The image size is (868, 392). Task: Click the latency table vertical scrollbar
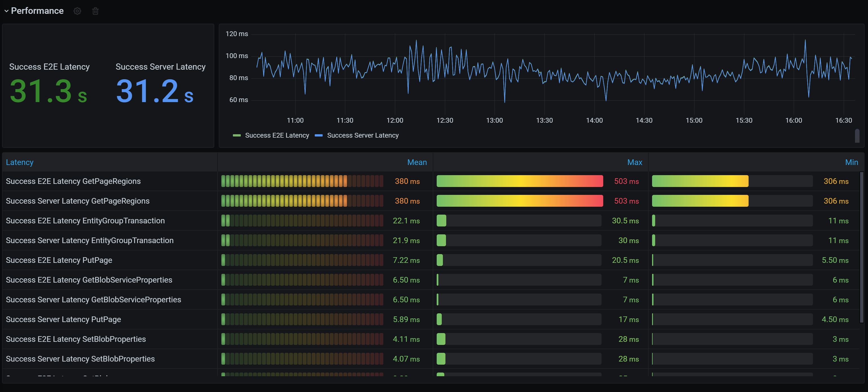[x=862, y=248]
